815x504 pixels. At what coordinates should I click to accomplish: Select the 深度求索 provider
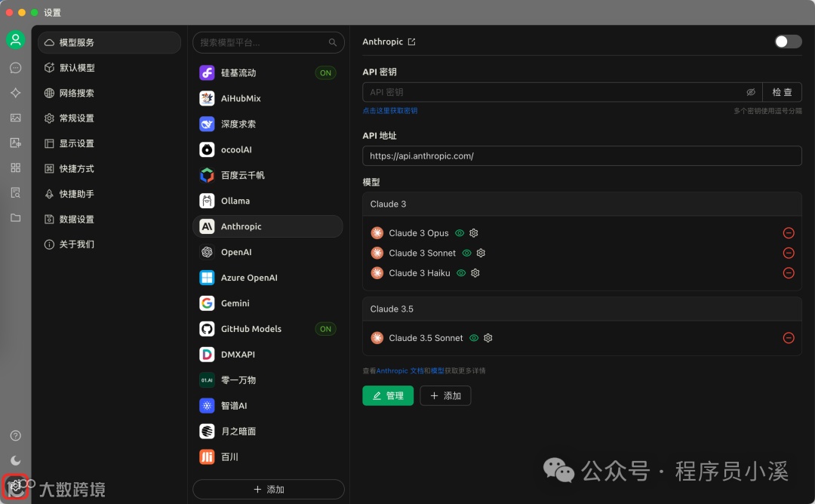pyautogui.click(x=268, y=124)
